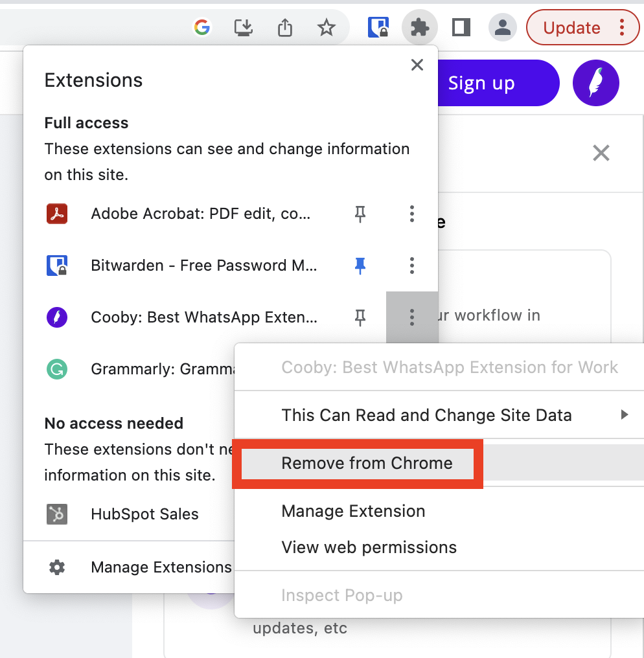Open Bitwarden - Free Password Manager entry
This screenshot has width=644, height=658.
204,266
